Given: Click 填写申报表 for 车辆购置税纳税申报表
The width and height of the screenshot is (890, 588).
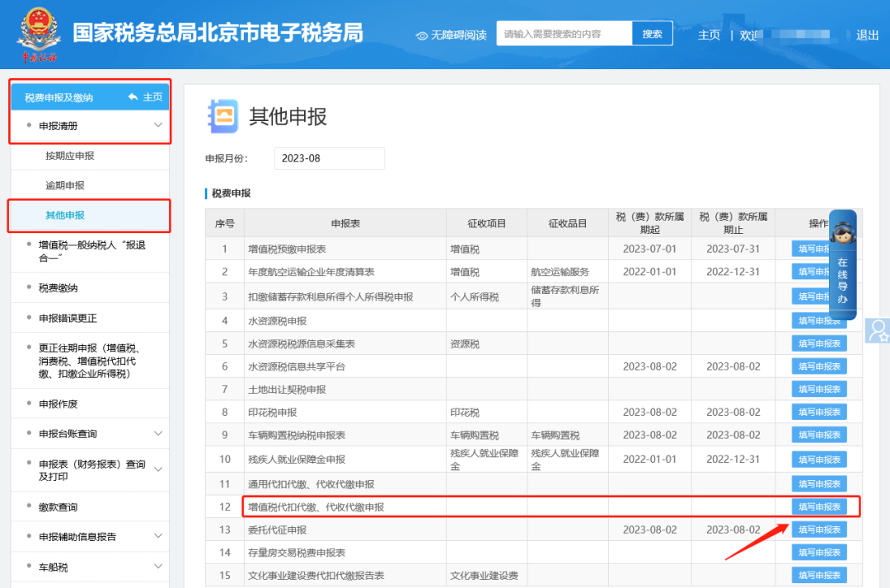Looking at the screenshot, I should (819, 435).
